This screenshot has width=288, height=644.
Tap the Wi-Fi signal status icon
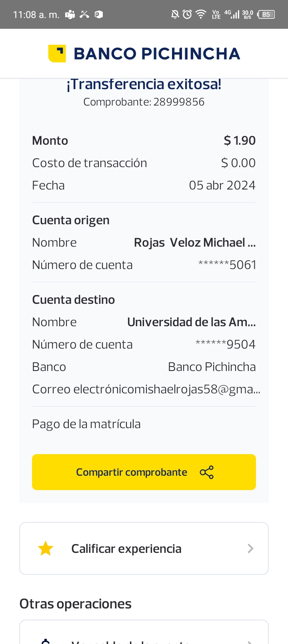(200, 15)
